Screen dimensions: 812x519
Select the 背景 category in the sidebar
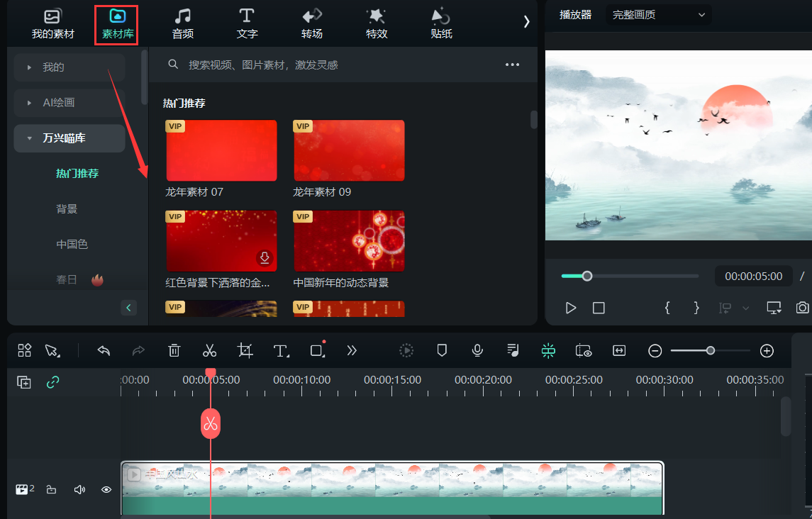click(67, 208)
